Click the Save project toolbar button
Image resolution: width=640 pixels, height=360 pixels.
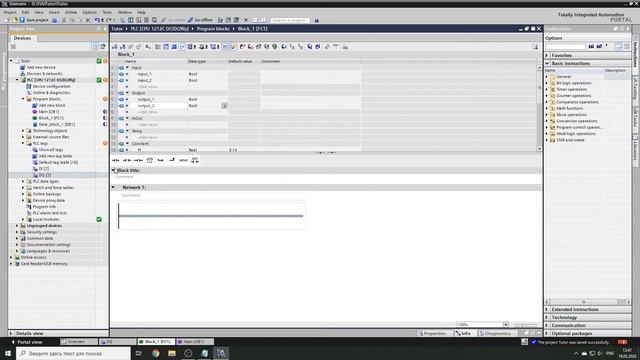point(34,20)
